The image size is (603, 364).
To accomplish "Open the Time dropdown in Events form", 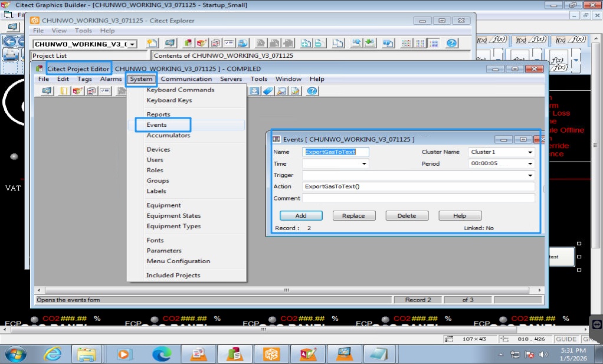I will [x=363, y=164].
